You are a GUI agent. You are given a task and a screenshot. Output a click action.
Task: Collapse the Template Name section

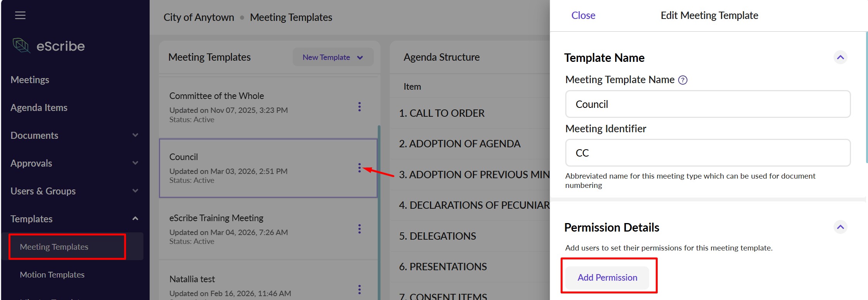840,58
